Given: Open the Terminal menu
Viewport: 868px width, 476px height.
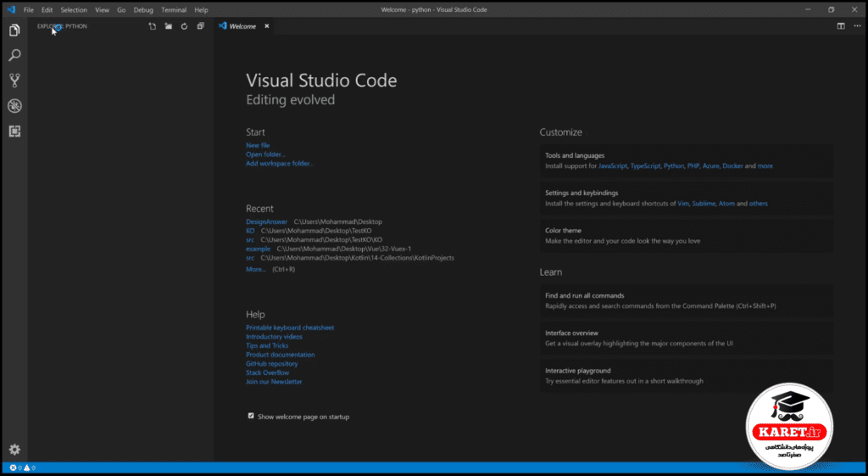Looking at the screenshot, I should click(174, 10).
